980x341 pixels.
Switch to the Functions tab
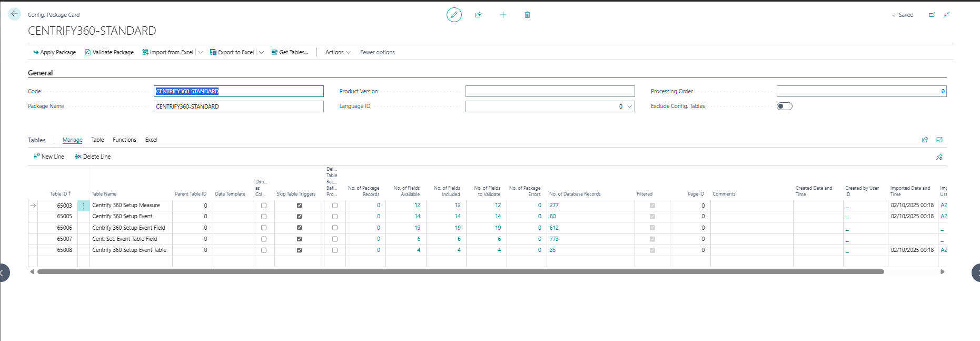click(124, 140)
